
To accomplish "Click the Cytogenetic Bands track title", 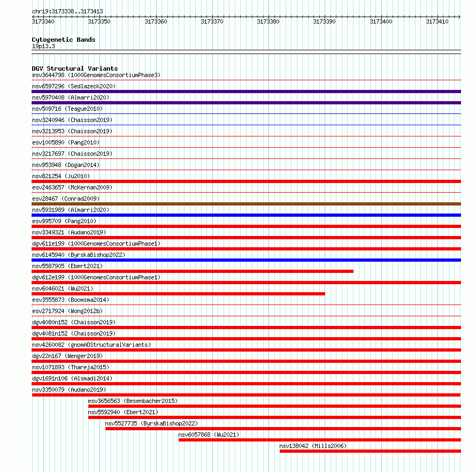I will tap(64, 40).
